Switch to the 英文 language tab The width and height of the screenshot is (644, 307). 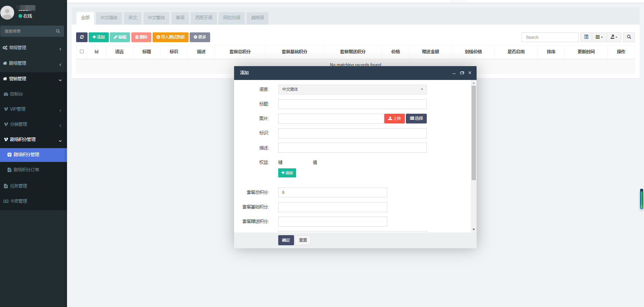tap(133, 18)
